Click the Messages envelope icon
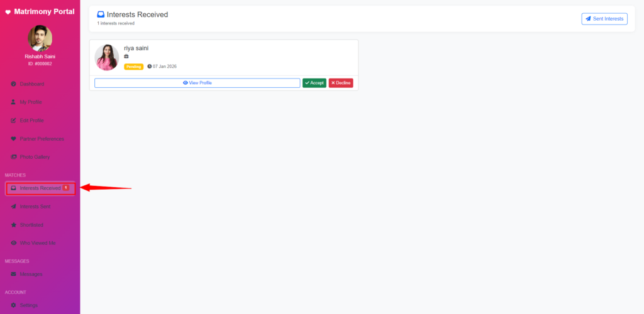 pos(13,274)
